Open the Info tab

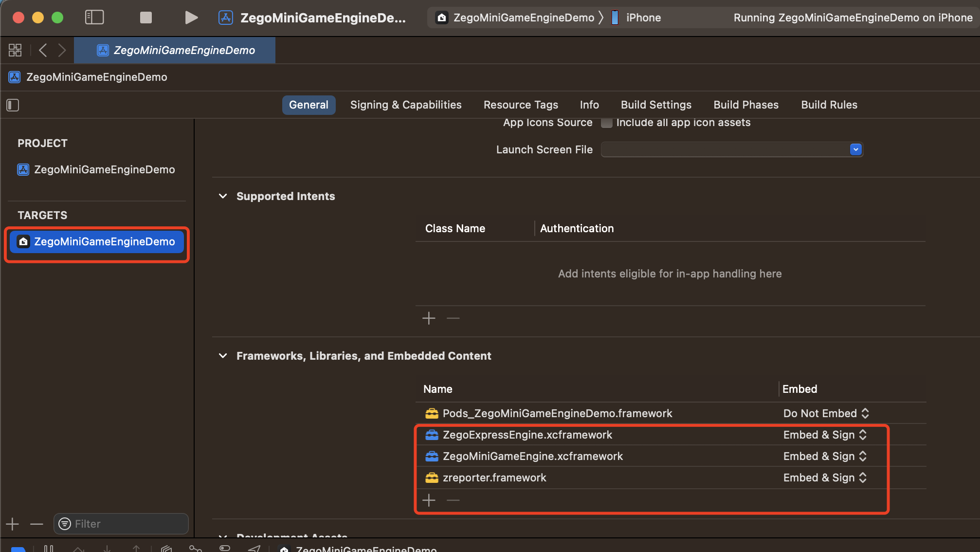[589, 105]
